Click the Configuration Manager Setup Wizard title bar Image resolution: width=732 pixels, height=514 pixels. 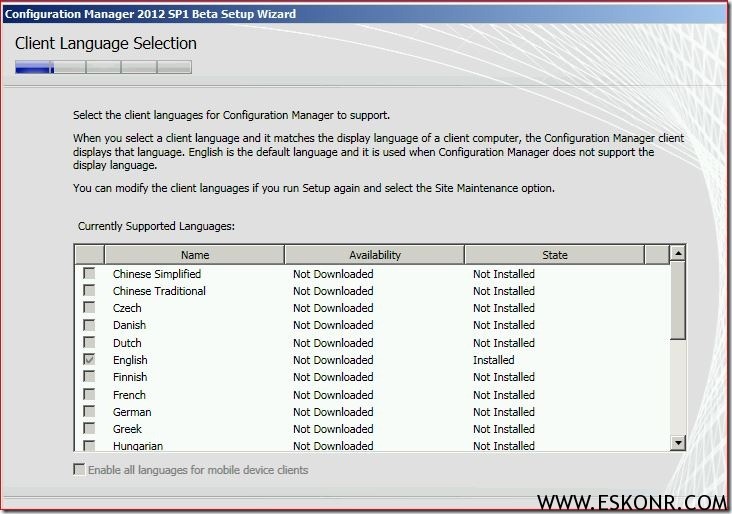(366, 14)
